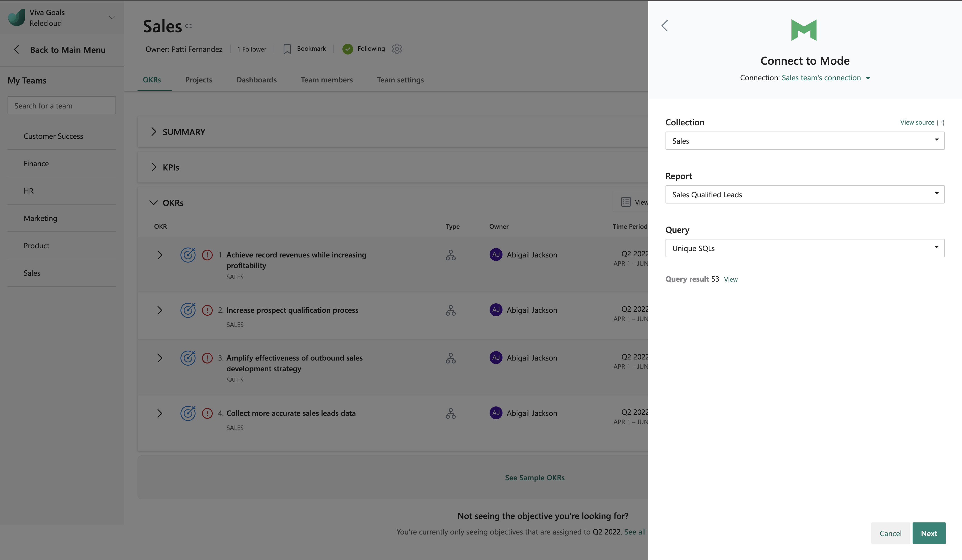Toggle the Following status check
Screen dimensions: 962x560
point(348,49)
